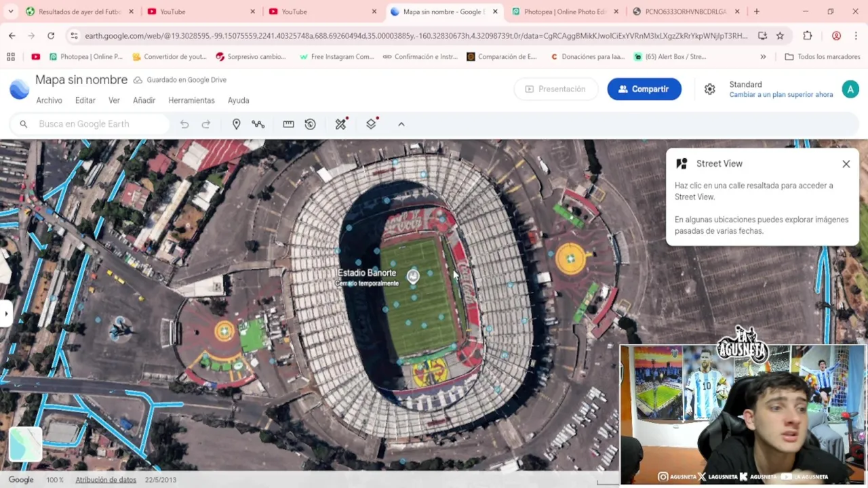Viewport: 868px width, 488px height.
Task: Click "Cambiar a un plan superior ahora" link
Action: point(781,95)
